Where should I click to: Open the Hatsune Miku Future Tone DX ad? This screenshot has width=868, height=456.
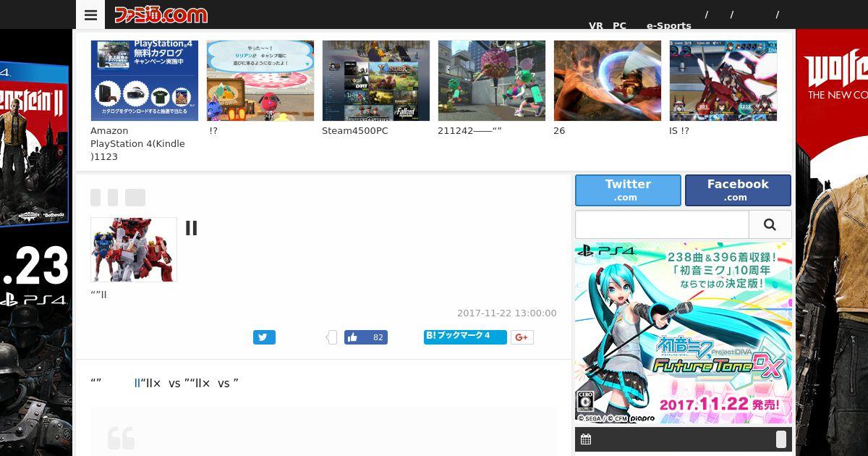click(684, 333)
